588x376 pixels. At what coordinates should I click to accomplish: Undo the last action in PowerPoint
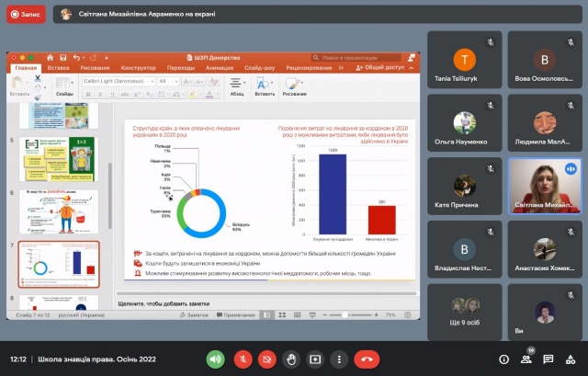tap(76, 57)
